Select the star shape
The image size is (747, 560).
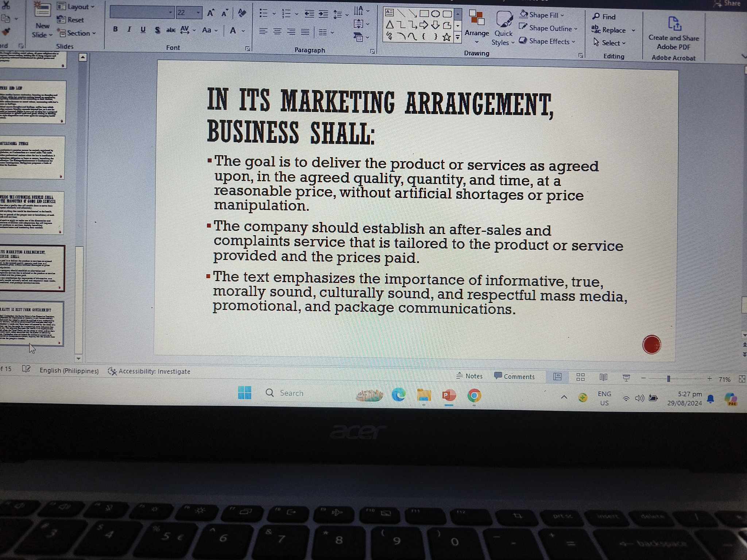click(x=446, y=37)
